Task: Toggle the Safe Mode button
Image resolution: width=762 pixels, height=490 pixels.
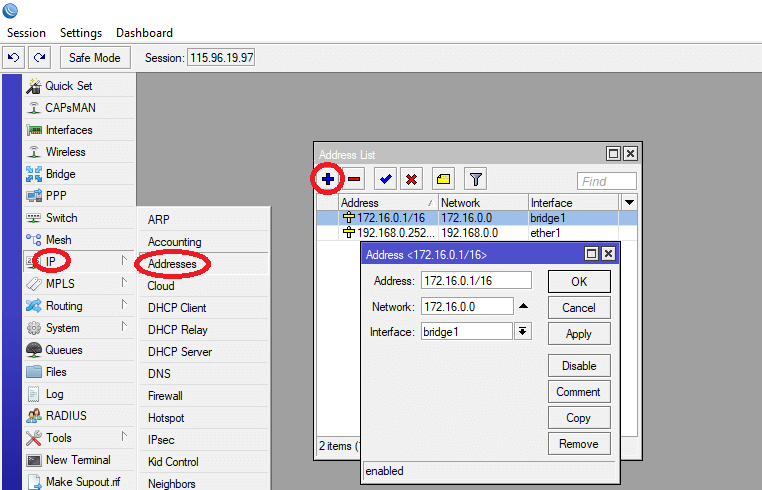Action: pyautogui.click(x=95, y=58)
